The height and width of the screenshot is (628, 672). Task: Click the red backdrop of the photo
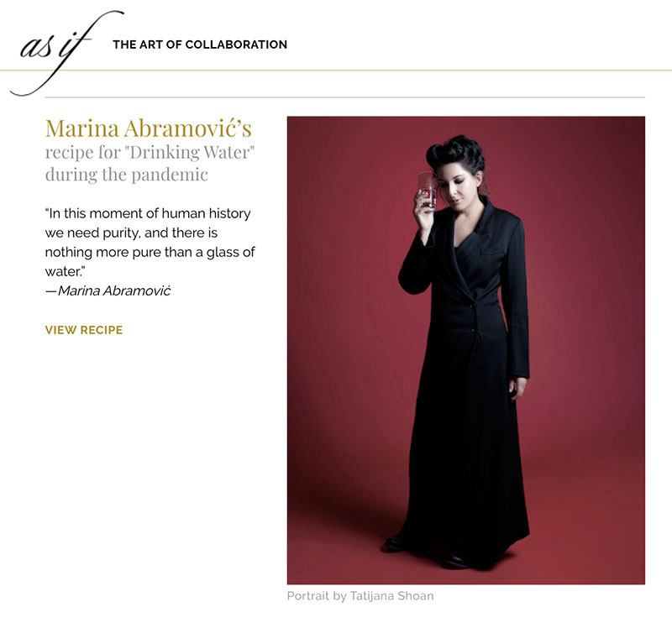343,300
